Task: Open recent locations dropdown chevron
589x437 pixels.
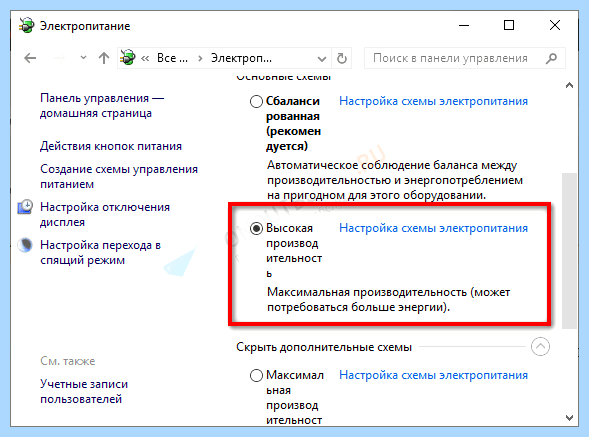Action: coord(83,58)
